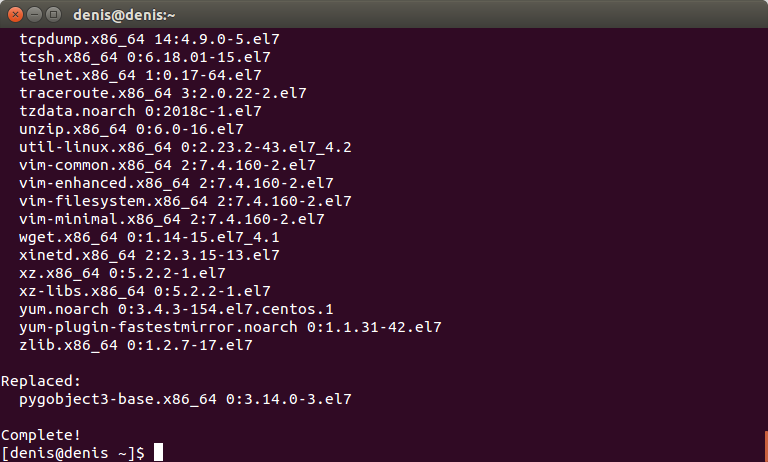Click the pygobject3-base.x86_64 package line
The width and height of the screenshot is (768, 462).
pos(185,399)
